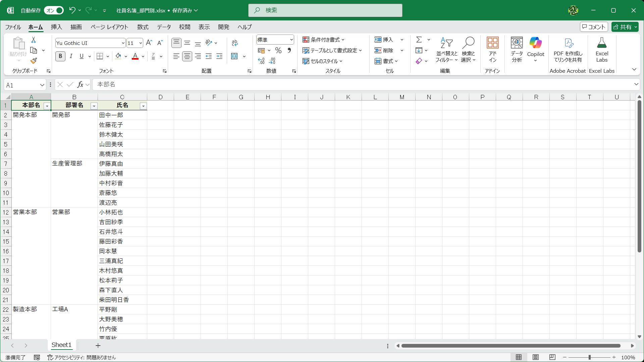The height and width of the screenshot is (362, 644).
Task: Click the font color red swatch button
Action: (135, 56)
